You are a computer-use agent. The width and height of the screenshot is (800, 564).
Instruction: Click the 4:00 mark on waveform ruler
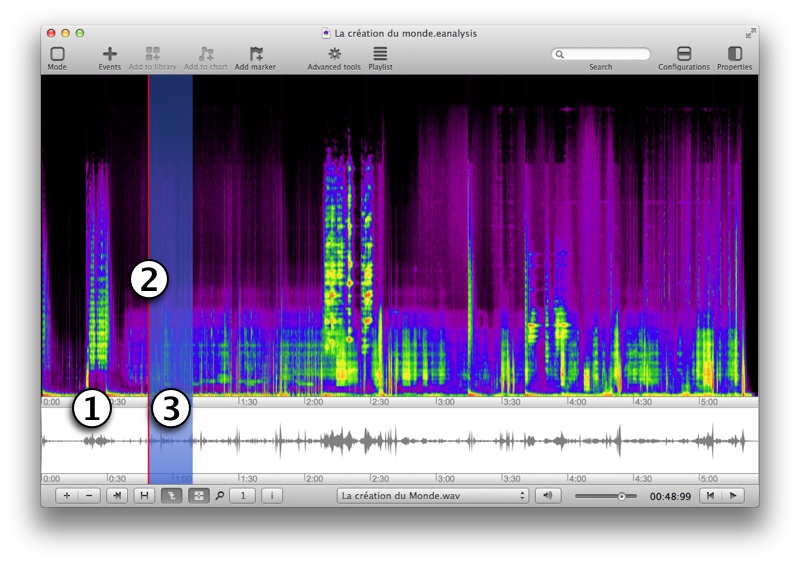tap(577, 479)
